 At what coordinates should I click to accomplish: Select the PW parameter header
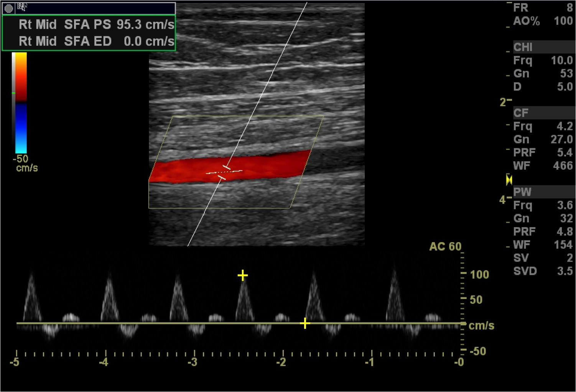click(x=522, y=192)
